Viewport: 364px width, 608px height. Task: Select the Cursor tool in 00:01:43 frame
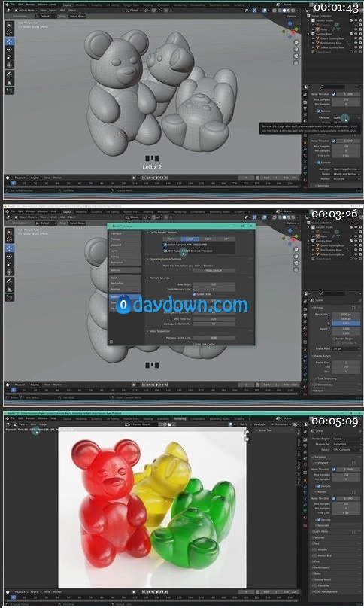tap(9, 33)
